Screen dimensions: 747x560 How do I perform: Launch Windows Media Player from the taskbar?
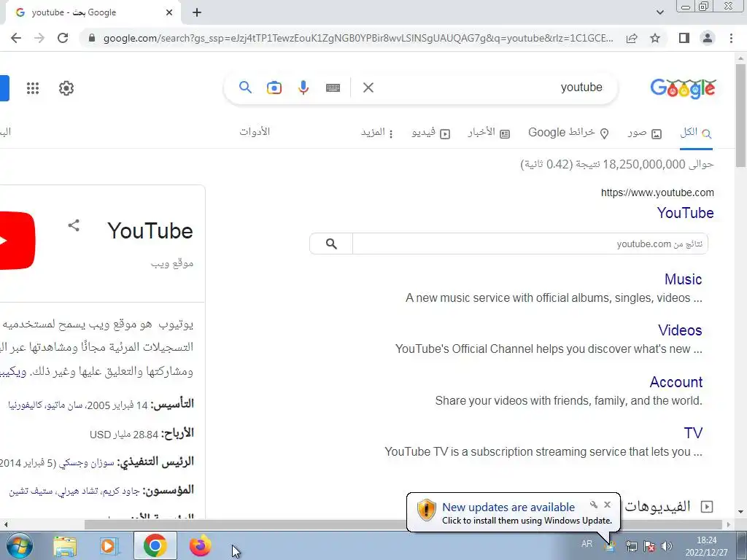(x=109, y=545)
